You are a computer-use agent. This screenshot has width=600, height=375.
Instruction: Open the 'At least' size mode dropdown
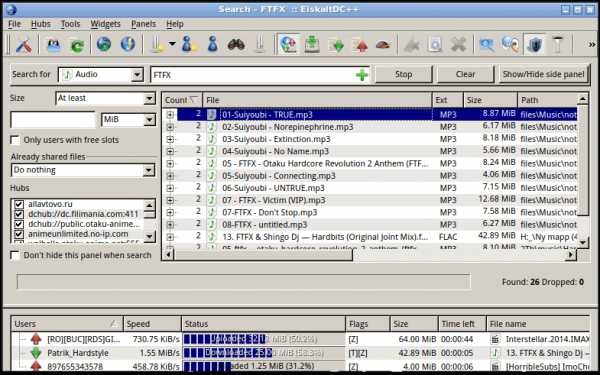point(105,98)
